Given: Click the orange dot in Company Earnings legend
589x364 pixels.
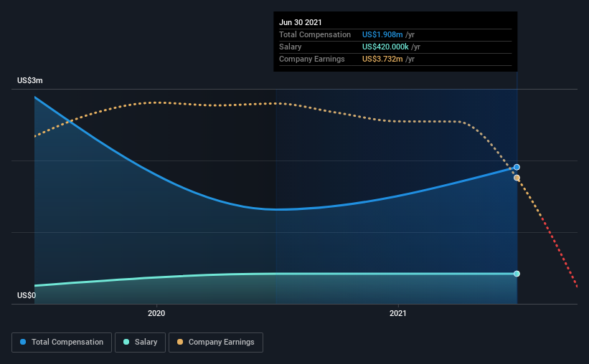Looking at the screenshot, I should pyautogui.click(x=180, y=342).
